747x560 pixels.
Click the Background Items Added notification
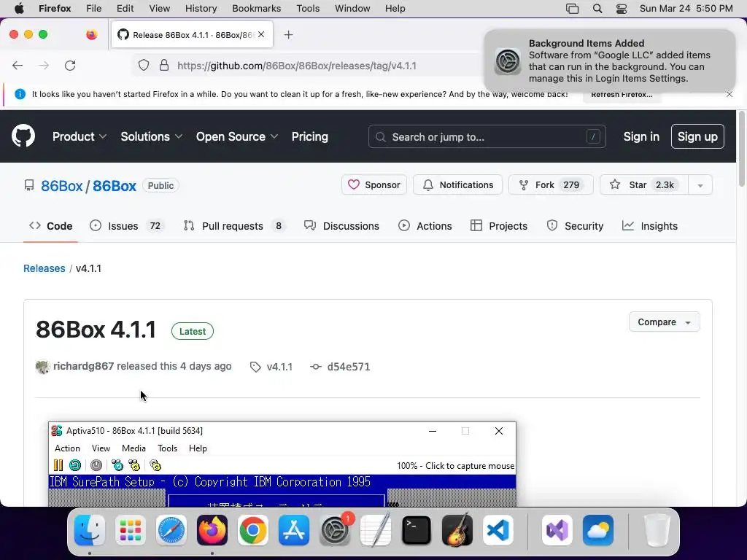[610, 61]
